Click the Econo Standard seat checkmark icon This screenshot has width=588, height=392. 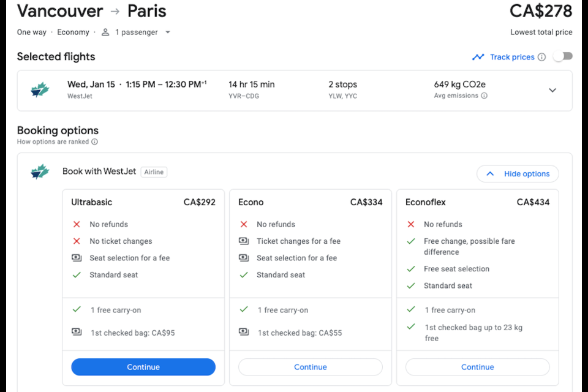[244, 275]
